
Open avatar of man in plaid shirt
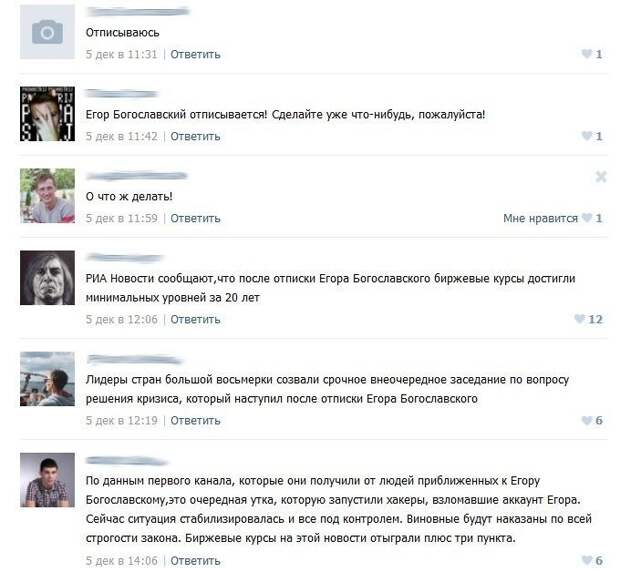47,480
